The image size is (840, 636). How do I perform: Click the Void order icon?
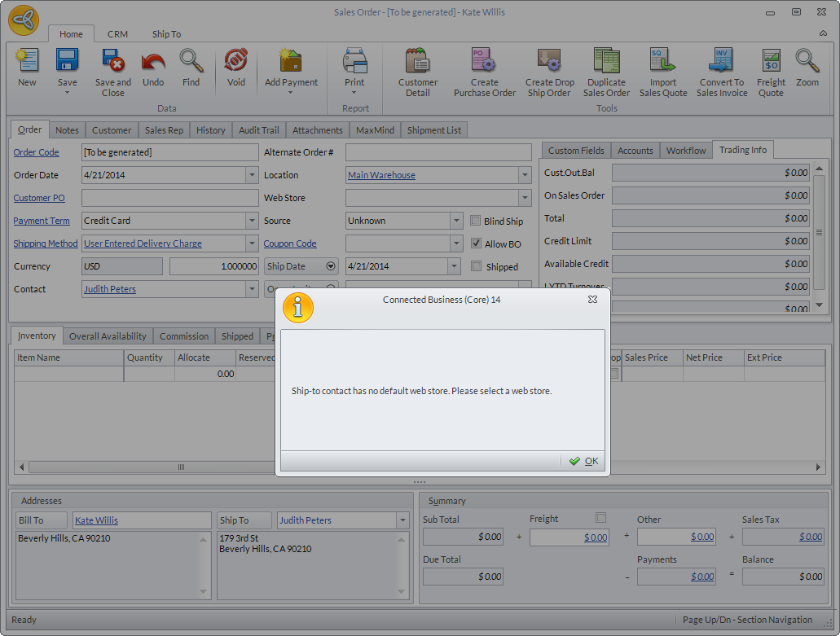point(236,62)
